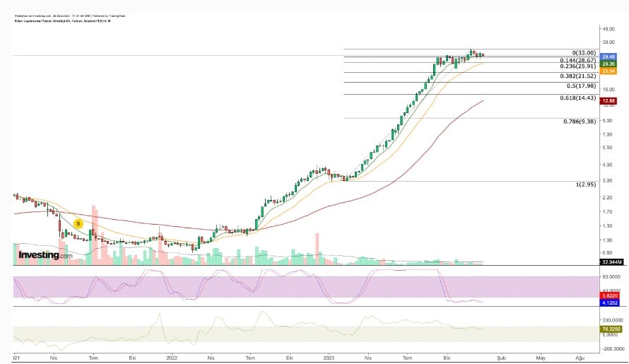629x364 pixels.
Task: Select the 0(33.00) Fibonacci level label
Action: [585, 52]
